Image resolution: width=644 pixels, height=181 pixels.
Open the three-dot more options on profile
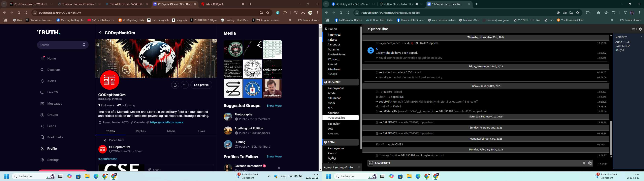(185, 85)
